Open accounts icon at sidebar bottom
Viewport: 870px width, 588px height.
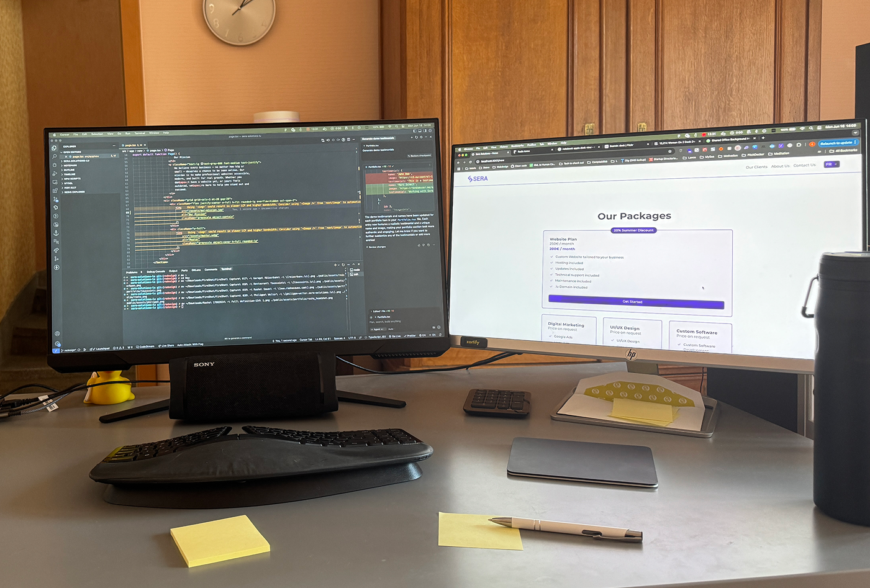tap(57, 333)
